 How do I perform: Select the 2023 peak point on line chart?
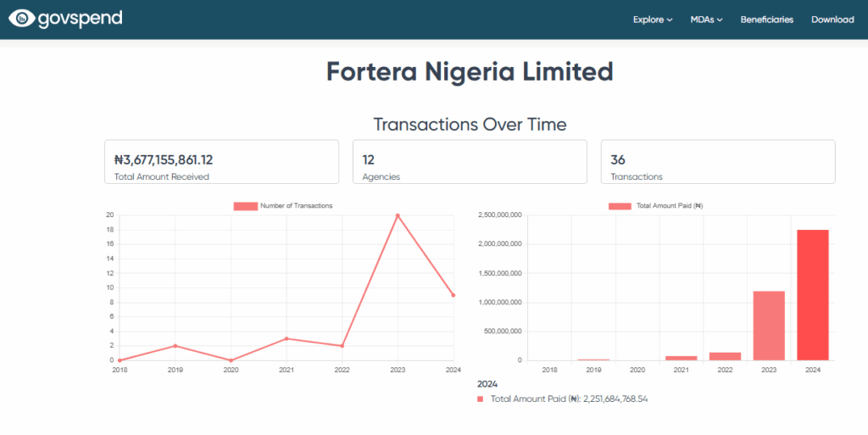point(398,215)
